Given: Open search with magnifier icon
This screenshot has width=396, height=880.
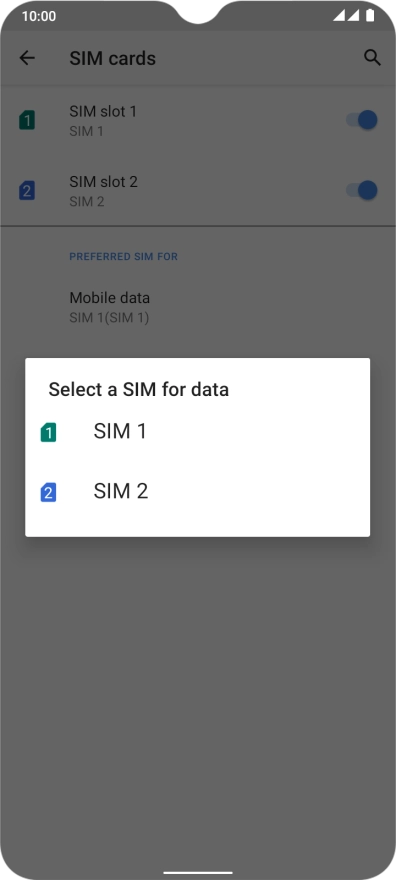Looking at the screenshot, I should pos(372,58).
